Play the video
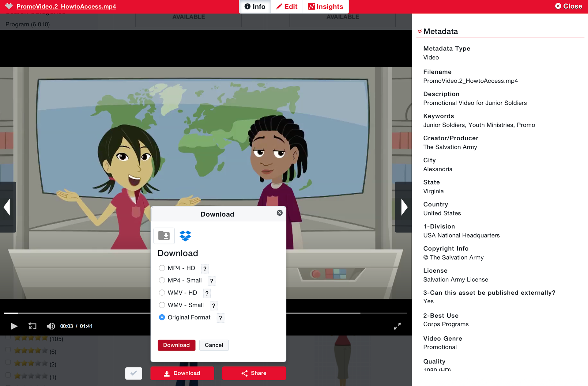588x386 pixels. 14,326
